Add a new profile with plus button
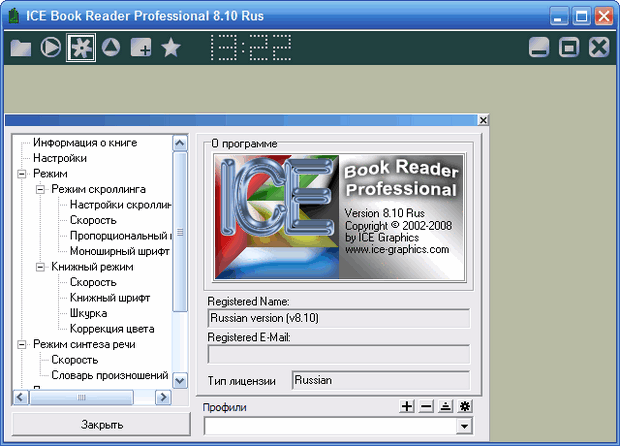Viewport: 620px width, 446px height. pos(407,406)
